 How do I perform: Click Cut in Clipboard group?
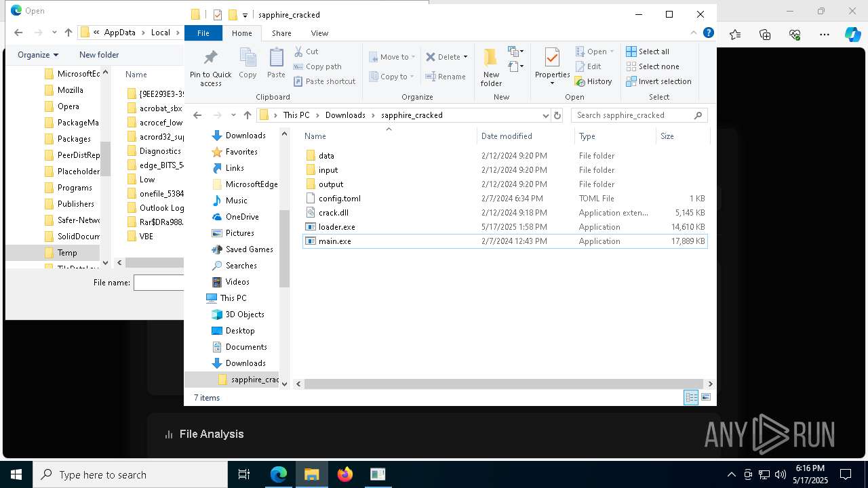click(x=306, y=52)
